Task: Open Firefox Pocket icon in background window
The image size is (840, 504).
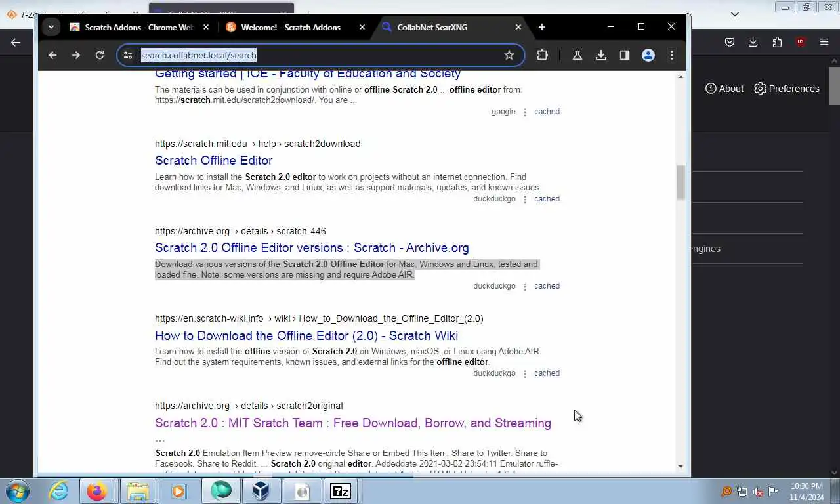Action: pos(730,42)
